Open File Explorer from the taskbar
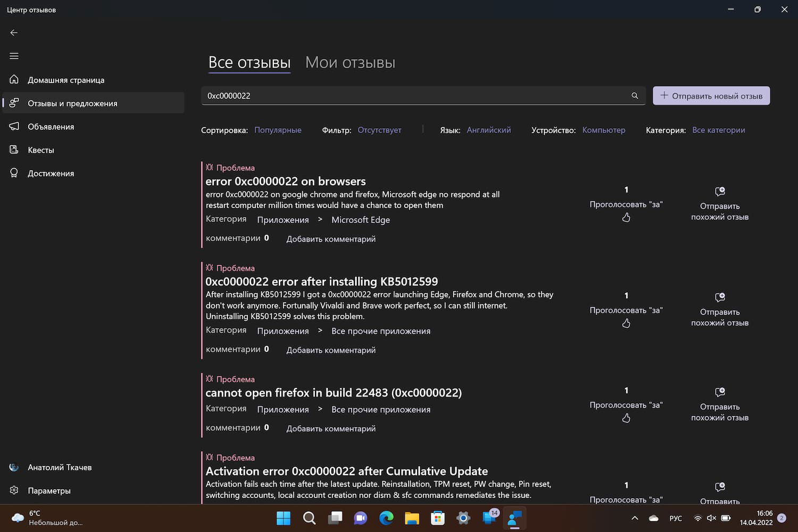The height and width of the screenshot is (532, 798). click(x=412, y=518)
